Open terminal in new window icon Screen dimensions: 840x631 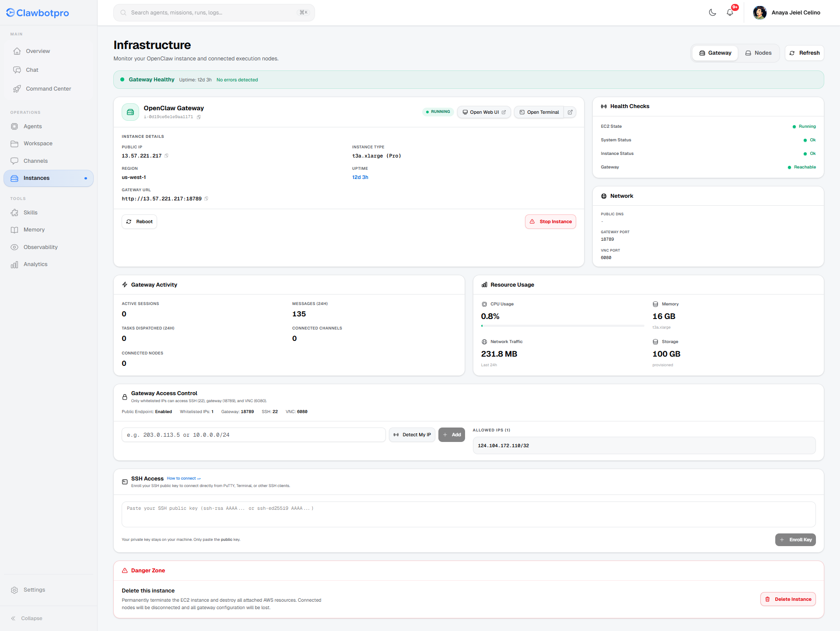(570, 112)
